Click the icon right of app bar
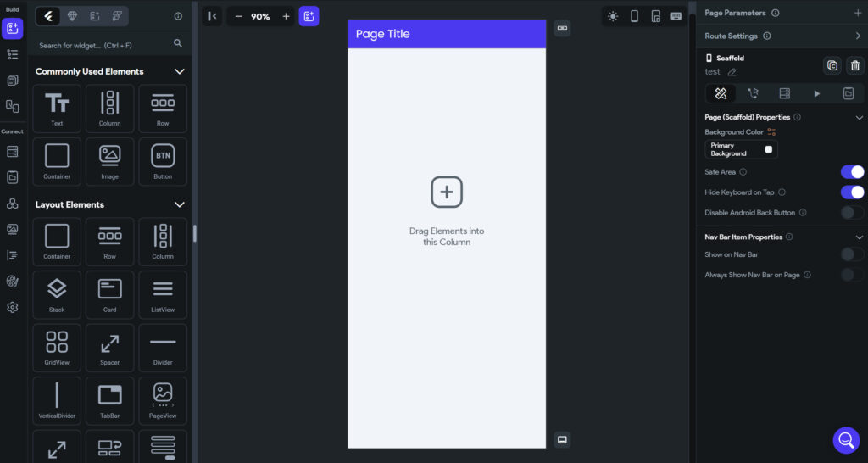 [562, 28]
